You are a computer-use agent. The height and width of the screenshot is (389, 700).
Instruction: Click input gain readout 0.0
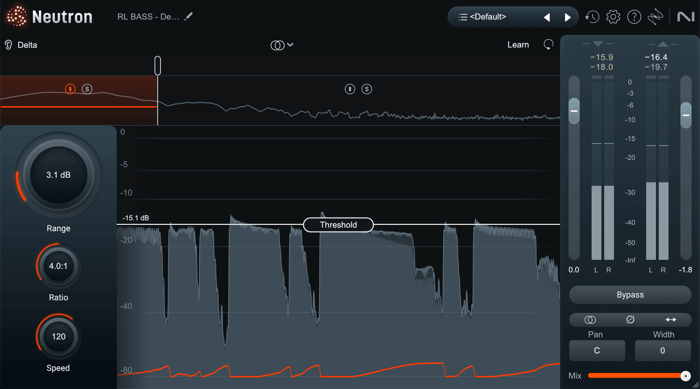pyautogui.click(x=574, y=270)
